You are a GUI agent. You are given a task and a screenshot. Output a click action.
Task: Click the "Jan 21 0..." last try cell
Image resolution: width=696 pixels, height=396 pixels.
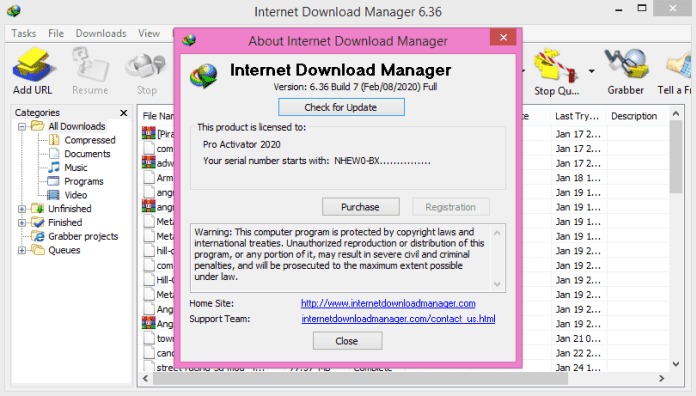(x=578, y=338)
